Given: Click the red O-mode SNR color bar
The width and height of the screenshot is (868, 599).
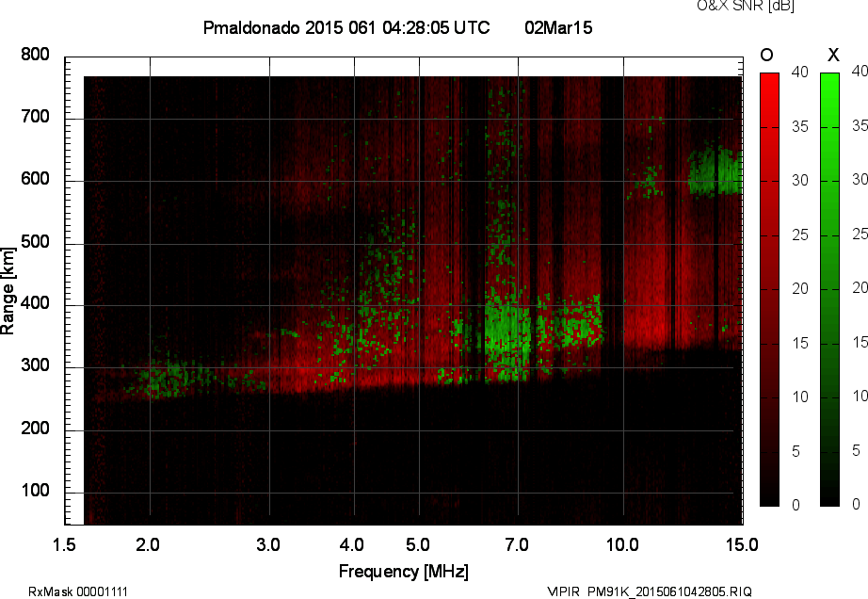Looking at the screenshot, I should click(x=769, y=289).
